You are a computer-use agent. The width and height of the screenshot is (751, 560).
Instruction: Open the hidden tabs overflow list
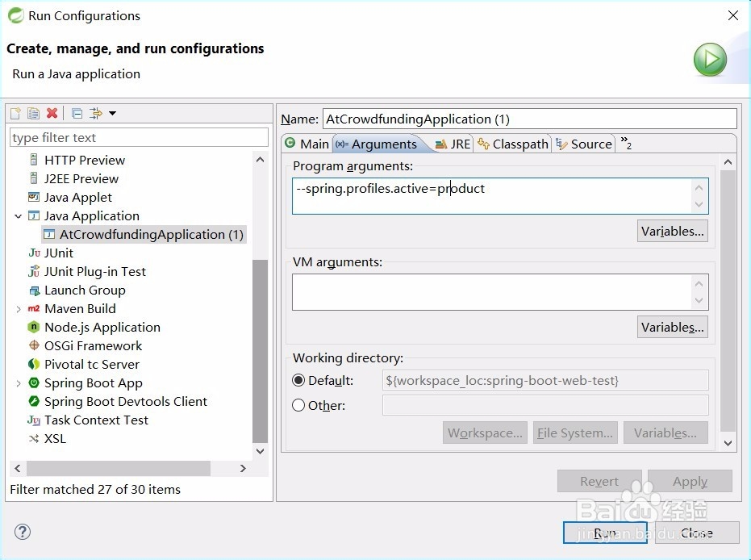[x=626, y=144]
